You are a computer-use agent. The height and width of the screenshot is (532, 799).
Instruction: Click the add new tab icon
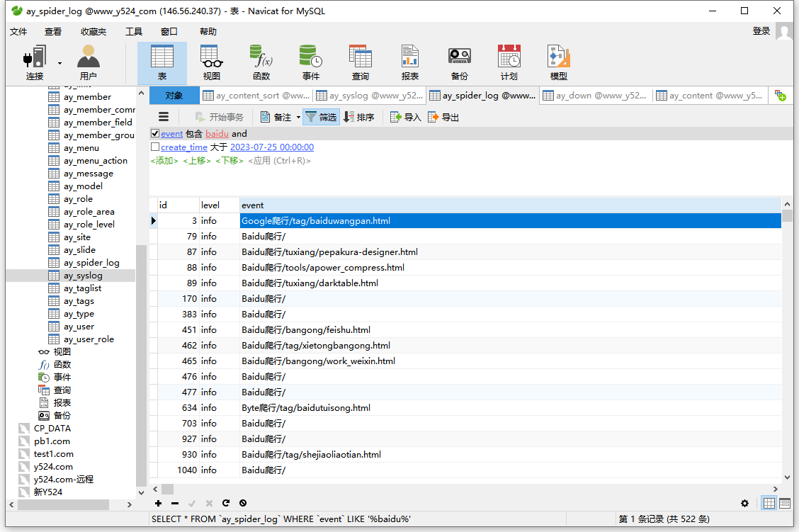tap(780, 96)
